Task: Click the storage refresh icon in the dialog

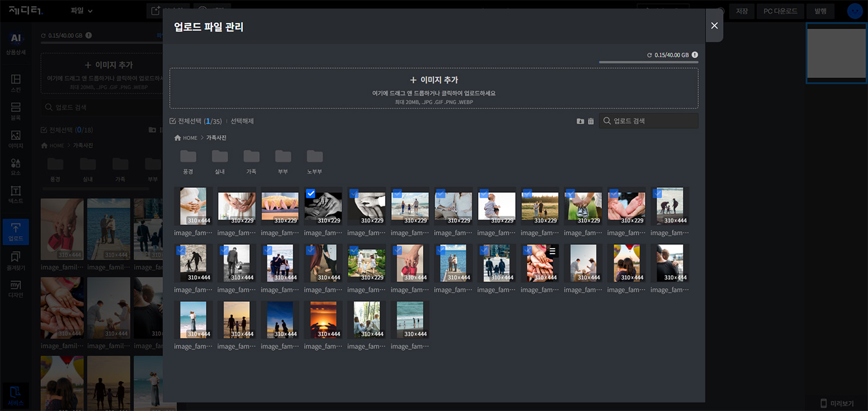Action: pyautogui.click(x=649, y=55)
